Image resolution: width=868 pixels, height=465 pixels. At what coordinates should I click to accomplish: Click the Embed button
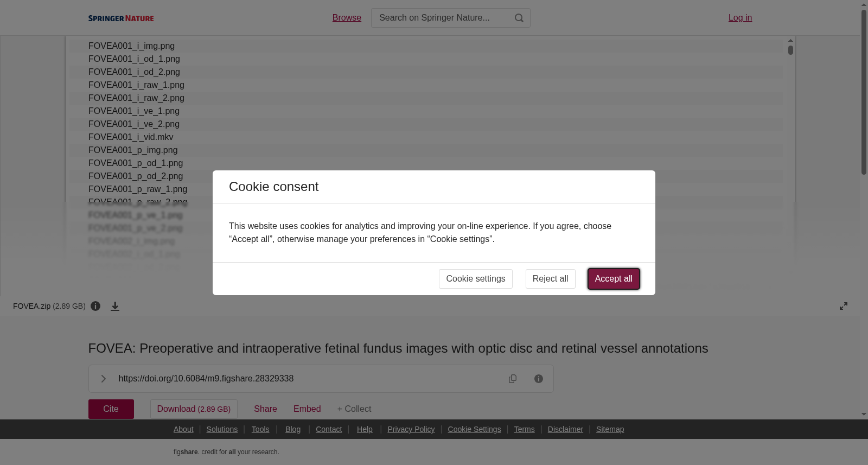[x=307, y=409]
